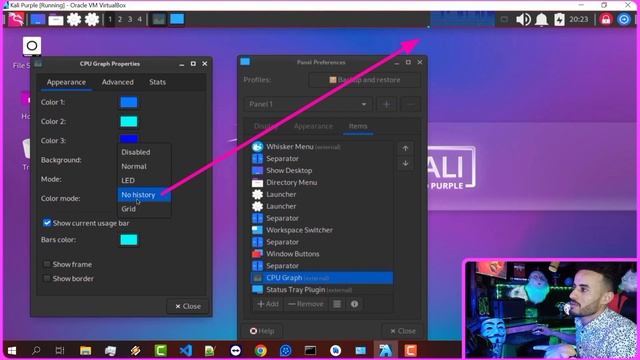Show the item's about info icon
The width and height of the screenshot is (640, 360).
click(354, 304)
